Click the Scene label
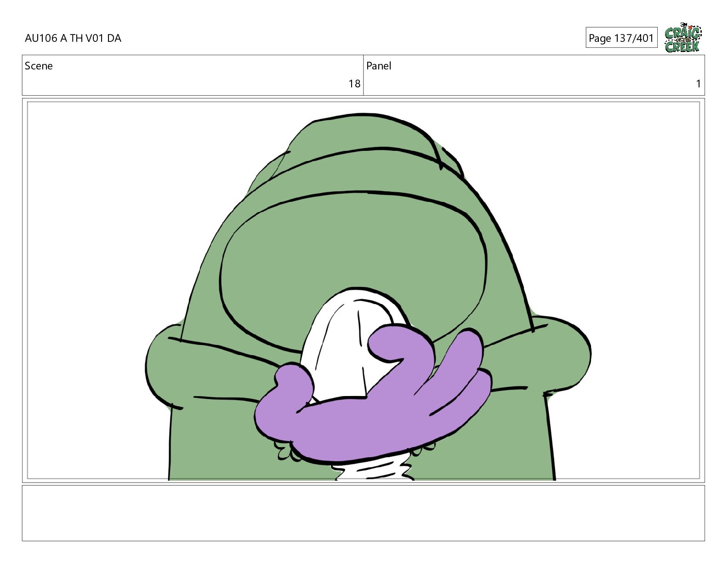Viewport: 728px width, 563px height. [x=39, y=66]
